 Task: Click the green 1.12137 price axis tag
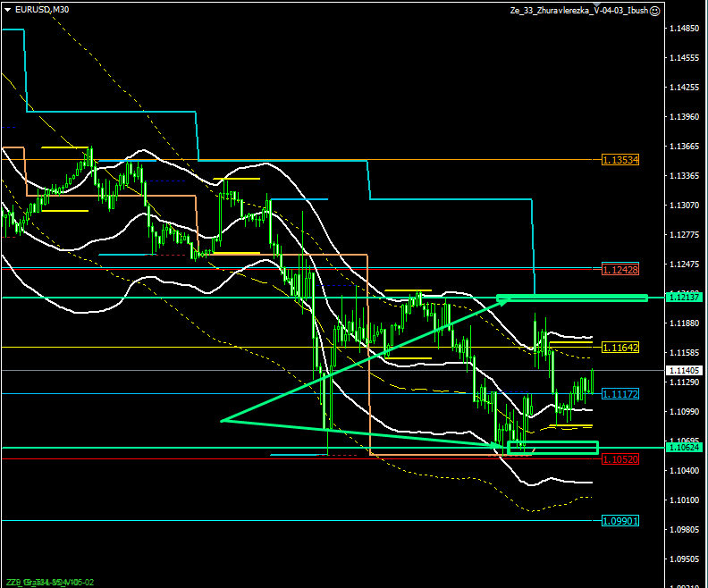pyautogui.click(x=684, y=297)
